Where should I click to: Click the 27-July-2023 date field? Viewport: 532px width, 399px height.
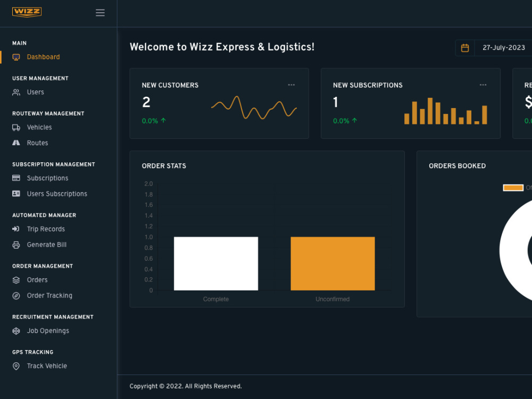[503, 48]
